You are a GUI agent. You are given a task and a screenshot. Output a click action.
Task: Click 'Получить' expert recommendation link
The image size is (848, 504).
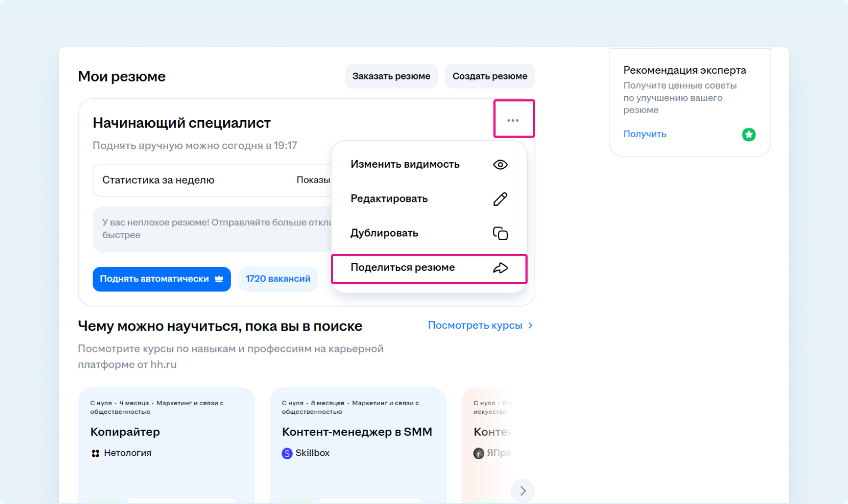point(645,134)
